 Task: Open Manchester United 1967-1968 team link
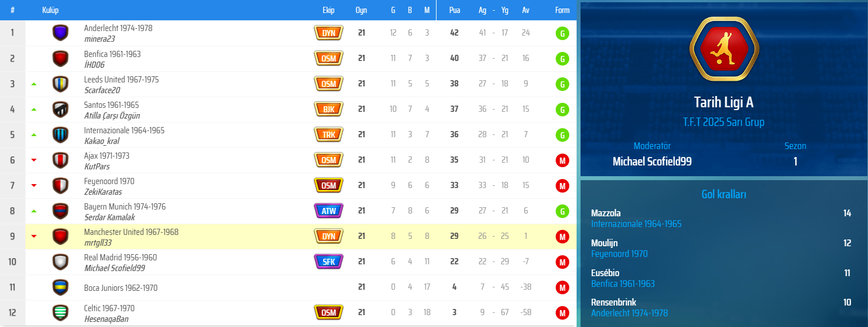click(131, 232)
